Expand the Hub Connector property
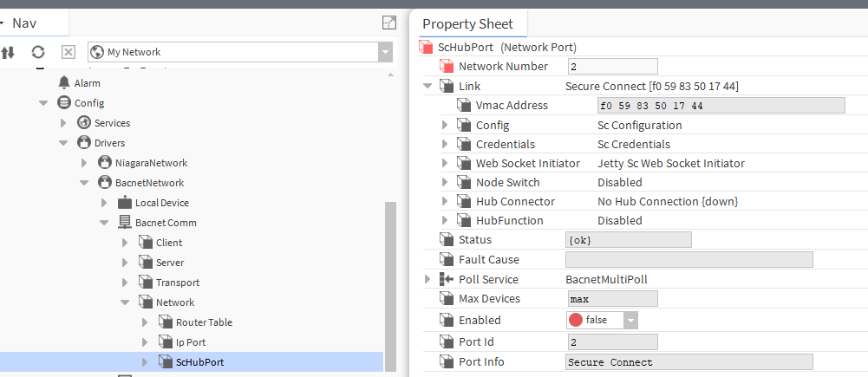The width and height of the screenshot is (868, 377). pyautogui.click(x=445, y=202)
